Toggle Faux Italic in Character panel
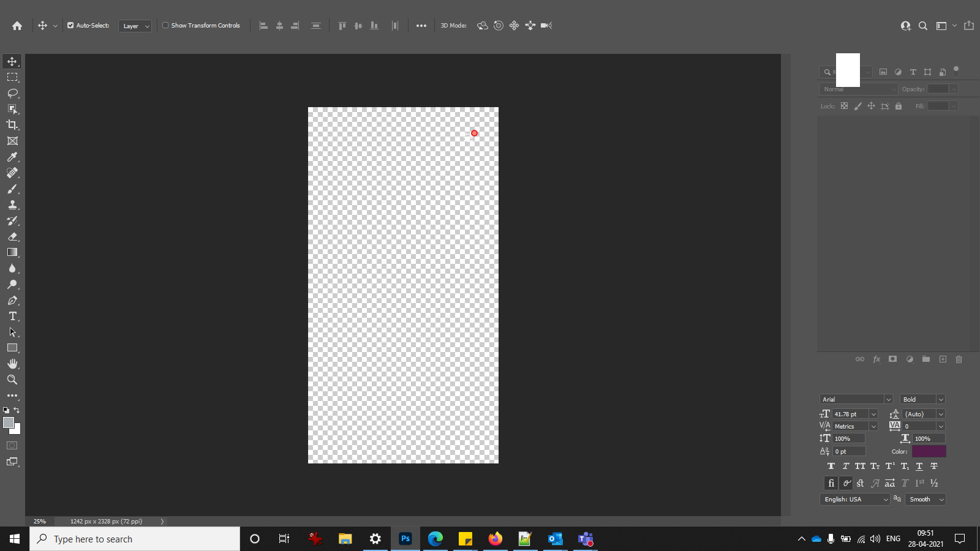The width and height of the screenshot is (980, 551). click(x=846, y=467)
